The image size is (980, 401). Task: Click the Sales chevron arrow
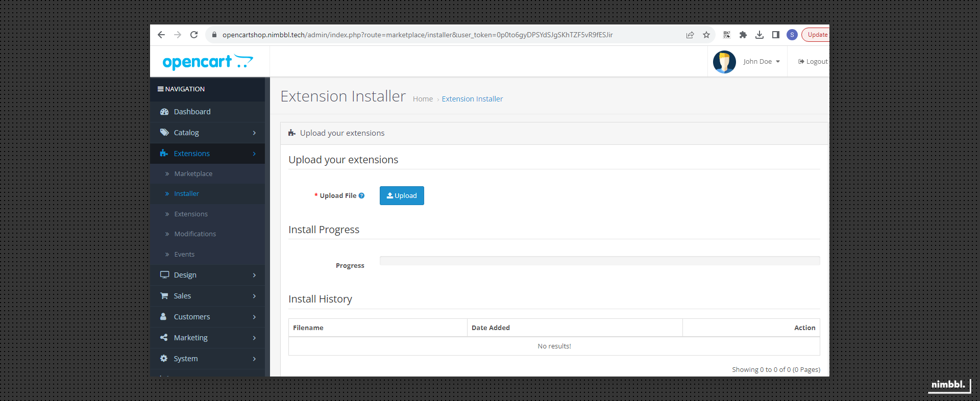click(x=254, y=296)
